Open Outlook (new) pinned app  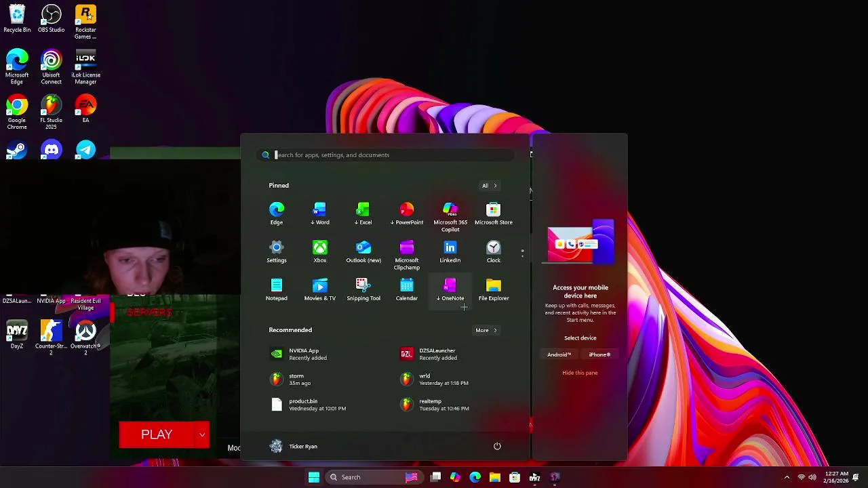(363, 252)
